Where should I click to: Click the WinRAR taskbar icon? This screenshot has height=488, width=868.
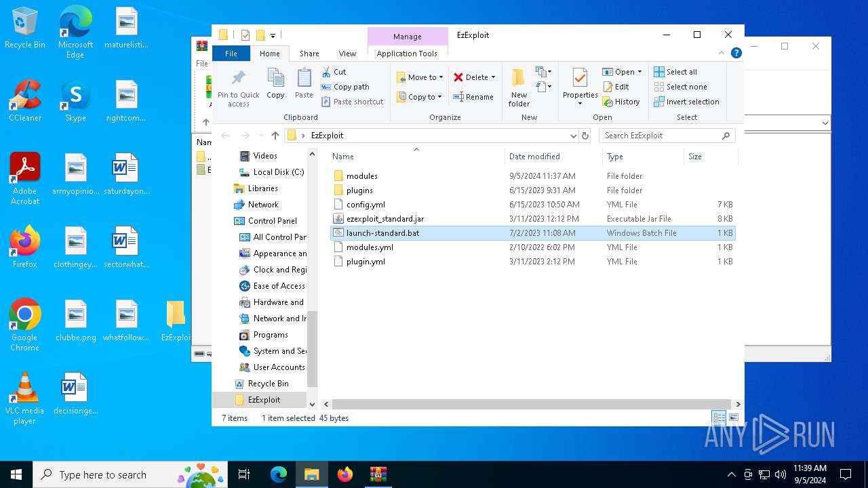click(378, 474)
